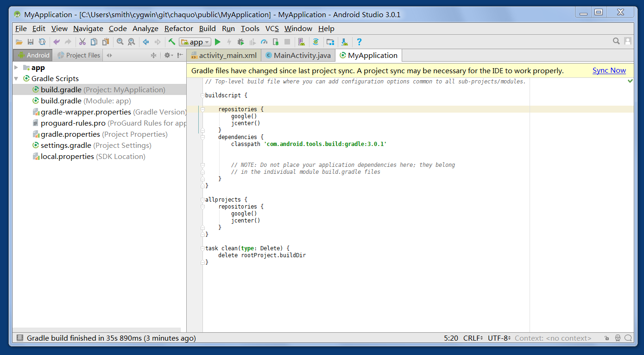
Task: Click the Cut scissors icon
Action: (x=82, y=42)
